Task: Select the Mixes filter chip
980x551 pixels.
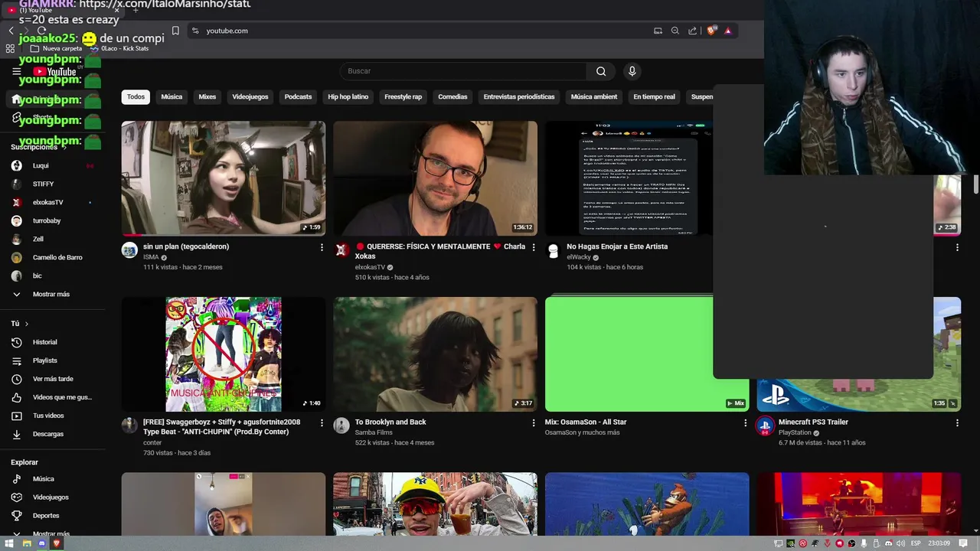Action: 207,97
